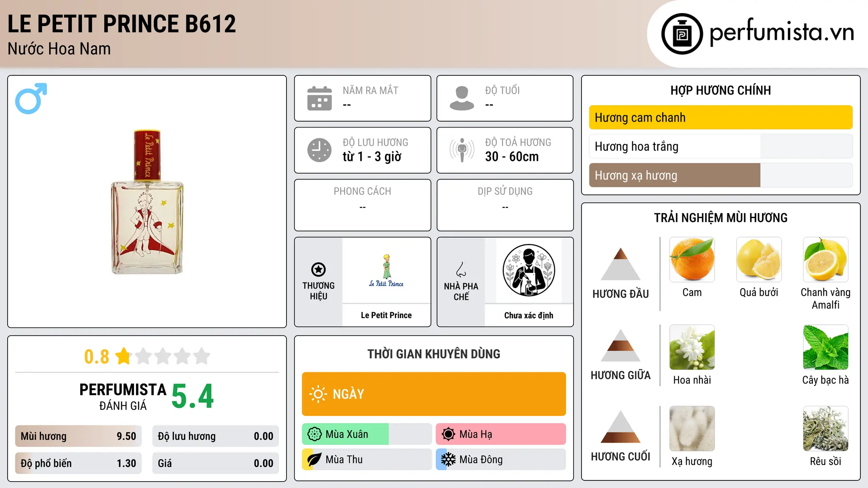Viewport: 868px width, 488px height.
Task: Click the perfumista.vn bottle logo icon
Action: pos(682,34)
